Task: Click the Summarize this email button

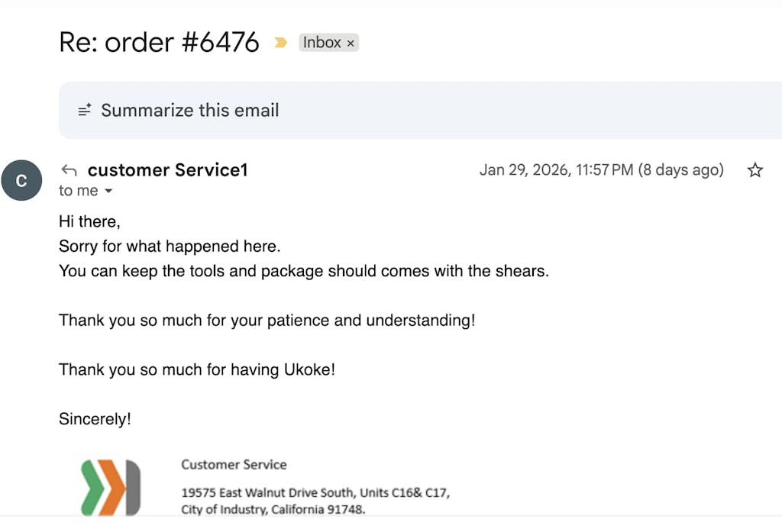Action: (x=189, y=111)
